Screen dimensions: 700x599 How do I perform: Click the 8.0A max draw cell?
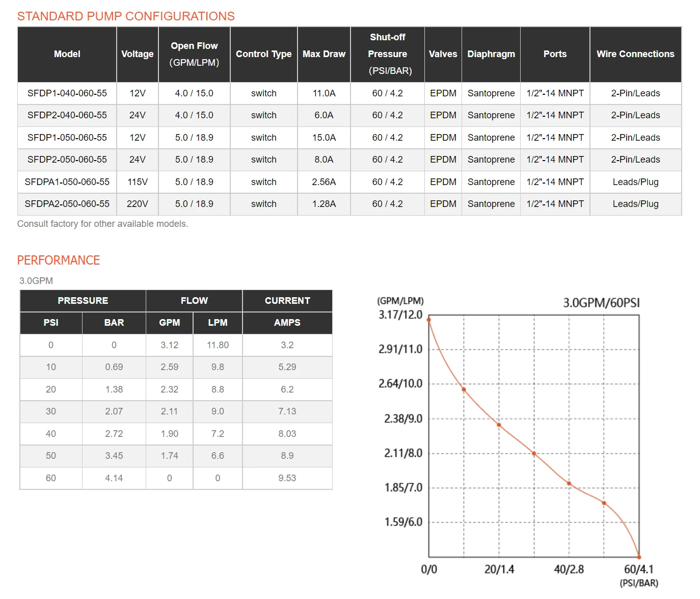pyautogui.click(x=324, y=160)
